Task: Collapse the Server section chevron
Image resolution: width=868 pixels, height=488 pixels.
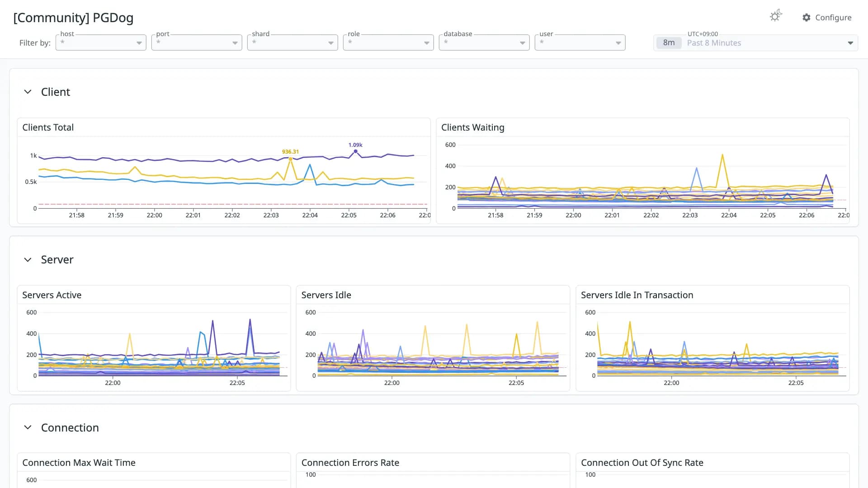Action: (28, 260)
